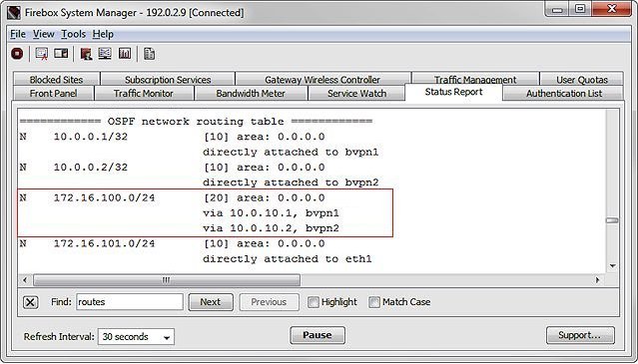Go to the Front Panel tab
Screen dimensions: 638x364
coord(53,93)
